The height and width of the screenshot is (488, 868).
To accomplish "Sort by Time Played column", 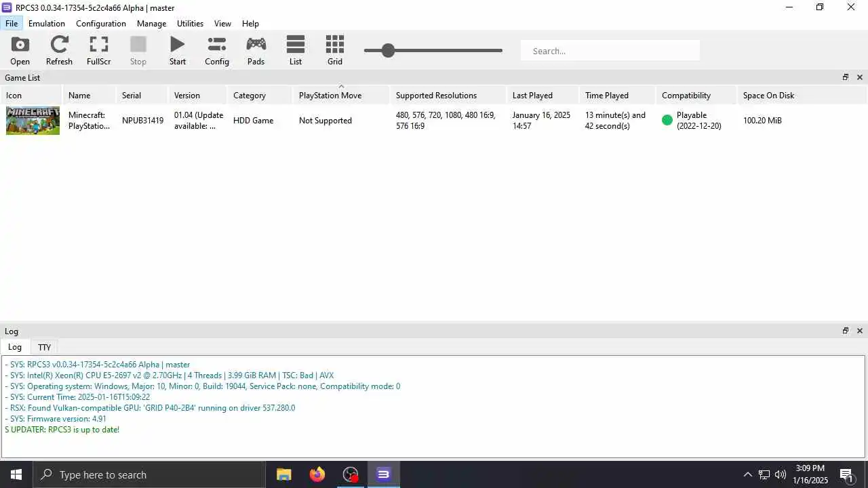I will (618, 96).
